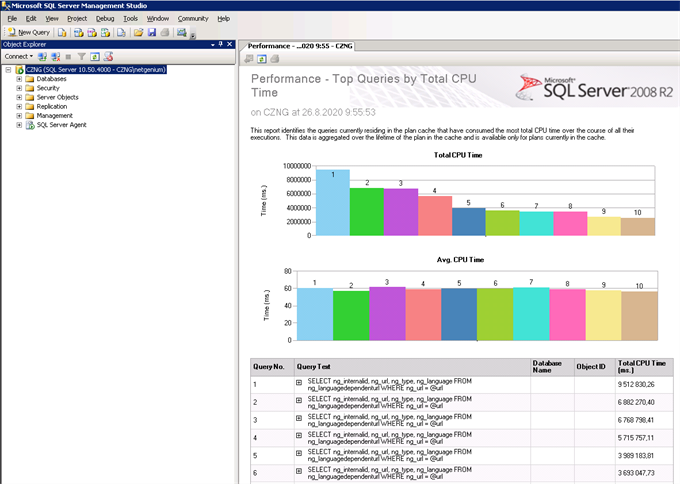
Task: Expand the Management folder node
Action: coord(19,116)
